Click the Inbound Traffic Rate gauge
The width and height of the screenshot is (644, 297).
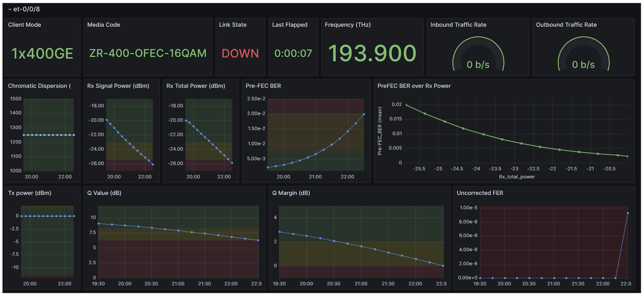pos(478,54)
